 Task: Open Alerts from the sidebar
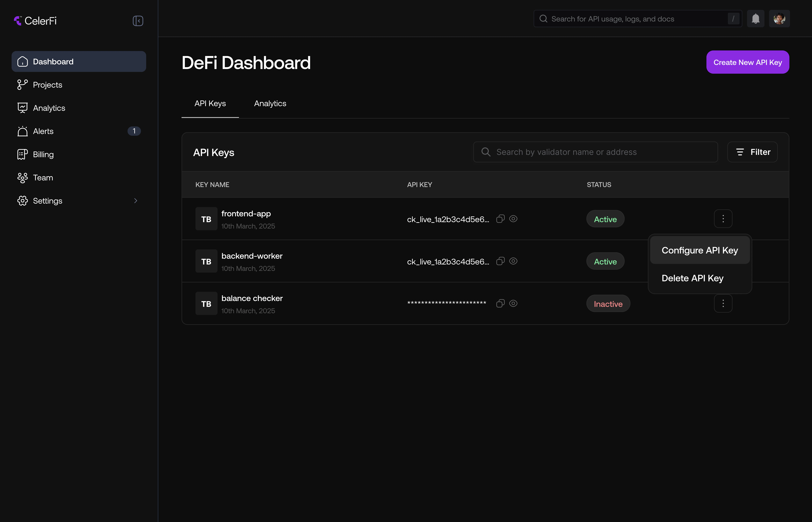click(43, 131)
